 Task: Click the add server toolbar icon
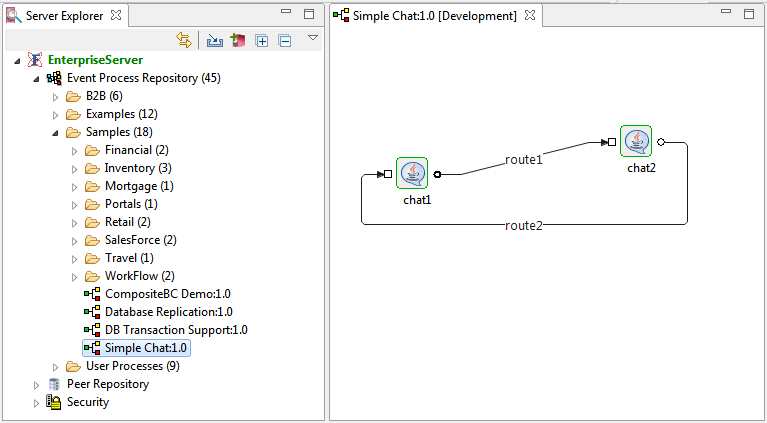click(237, 40)
